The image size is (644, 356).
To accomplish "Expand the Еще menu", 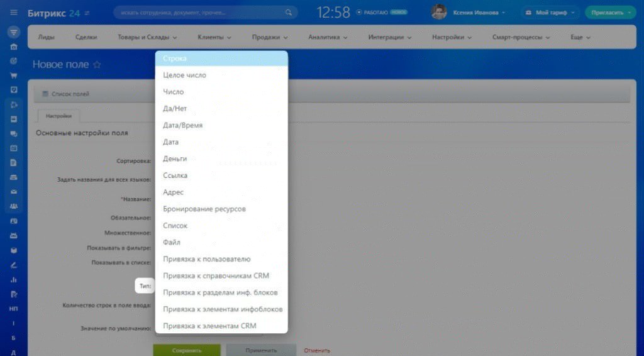I will point(580,37).
